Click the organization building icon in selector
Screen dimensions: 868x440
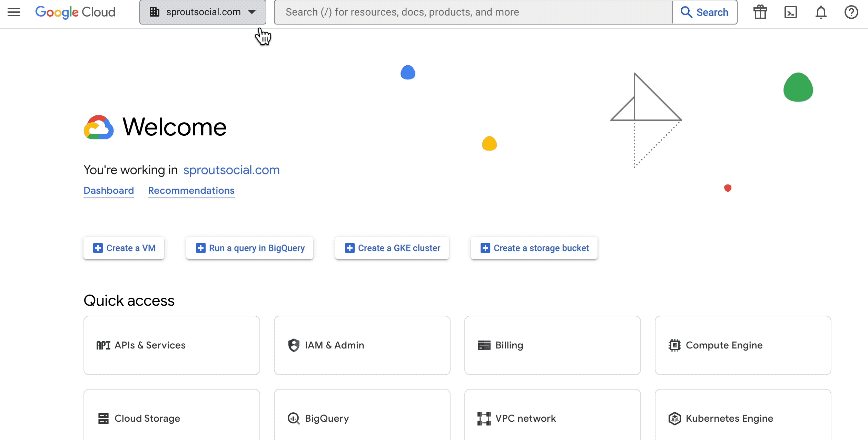point(155,12)
